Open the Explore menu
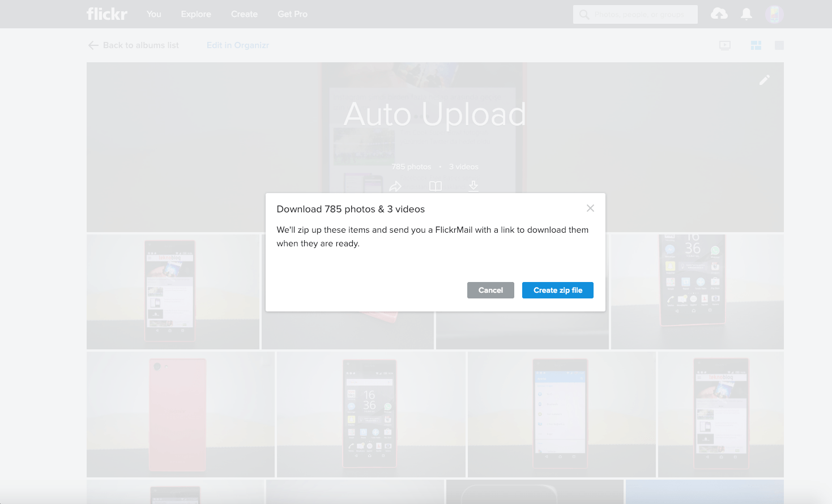The width and height of the screenshot is (832, 504). tap(196, 14)
